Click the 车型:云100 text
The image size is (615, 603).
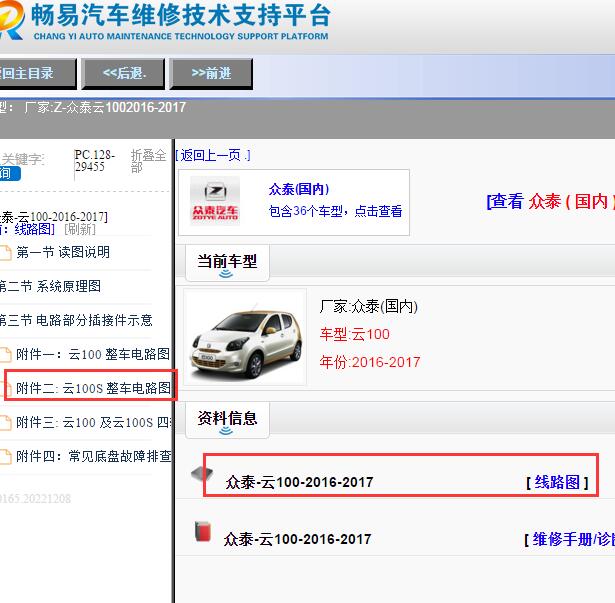pyautogui.click(x=355, y=334)
